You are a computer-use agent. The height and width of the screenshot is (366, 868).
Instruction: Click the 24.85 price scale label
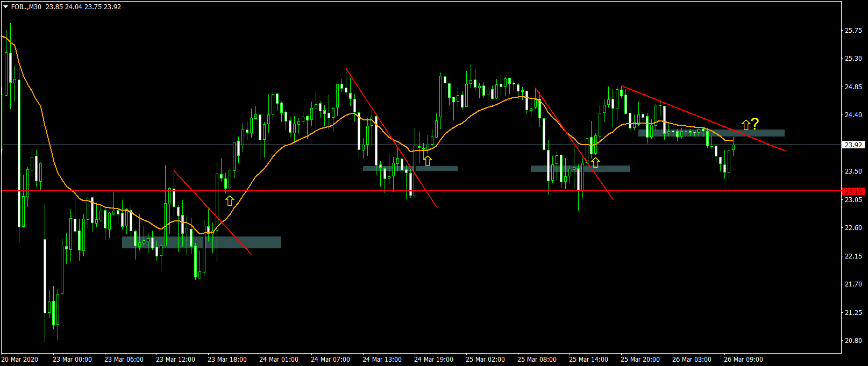point(853,87)
